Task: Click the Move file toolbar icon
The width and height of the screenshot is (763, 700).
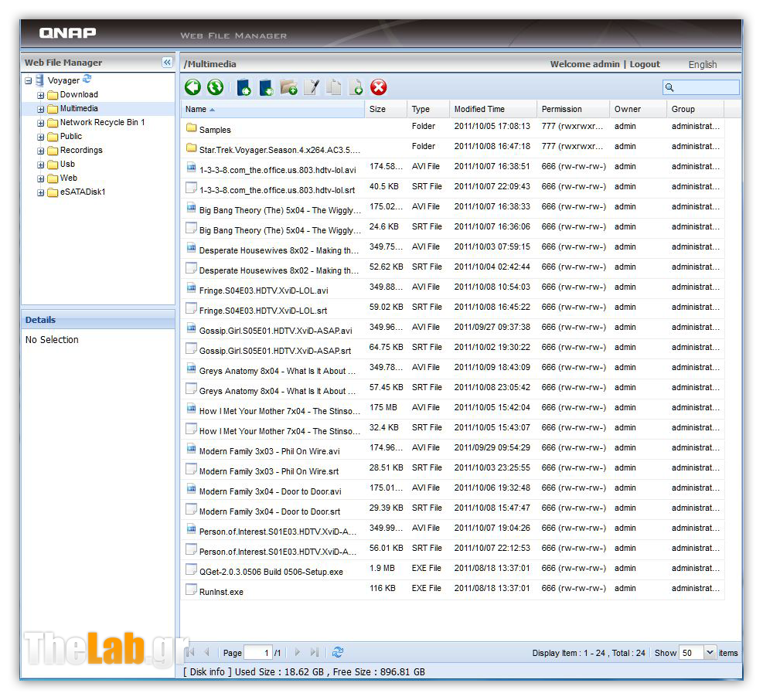Action: tap(356, 87)
